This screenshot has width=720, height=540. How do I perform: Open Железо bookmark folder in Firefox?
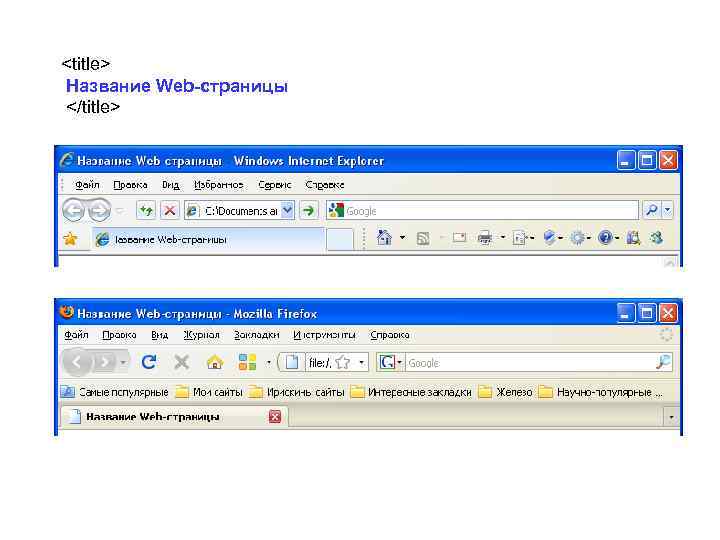(x=506, y=392)
